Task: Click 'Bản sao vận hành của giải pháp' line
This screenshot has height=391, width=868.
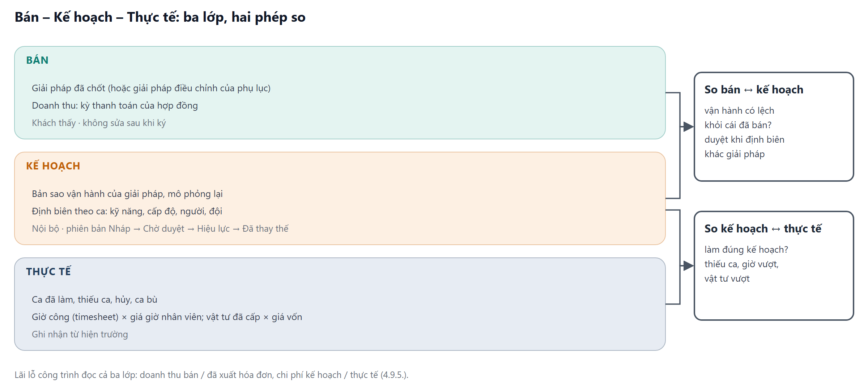Action: (127, 194)
